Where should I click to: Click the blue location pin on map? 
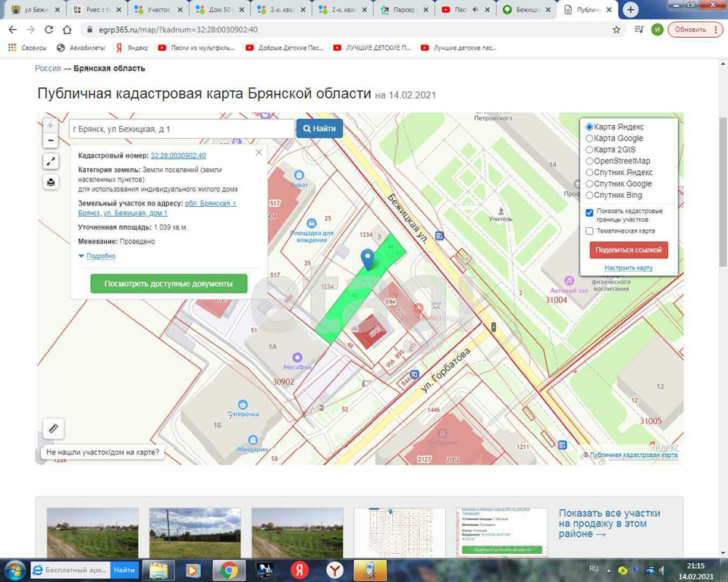(x=368, y=259)
